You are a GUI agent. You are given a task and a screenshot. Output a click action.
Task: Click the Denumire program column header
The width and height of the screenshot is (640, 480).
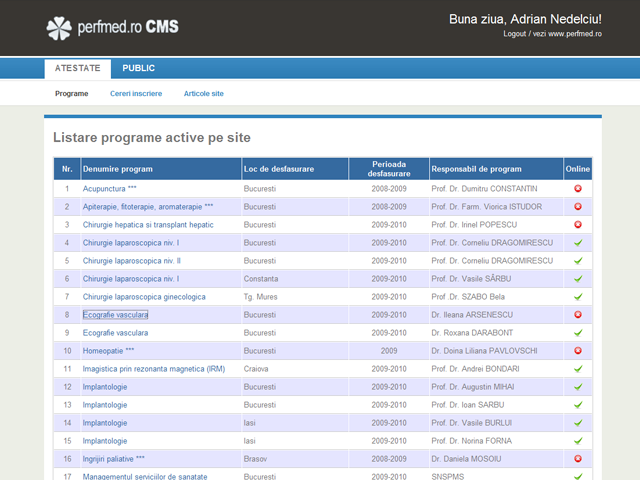118,169
